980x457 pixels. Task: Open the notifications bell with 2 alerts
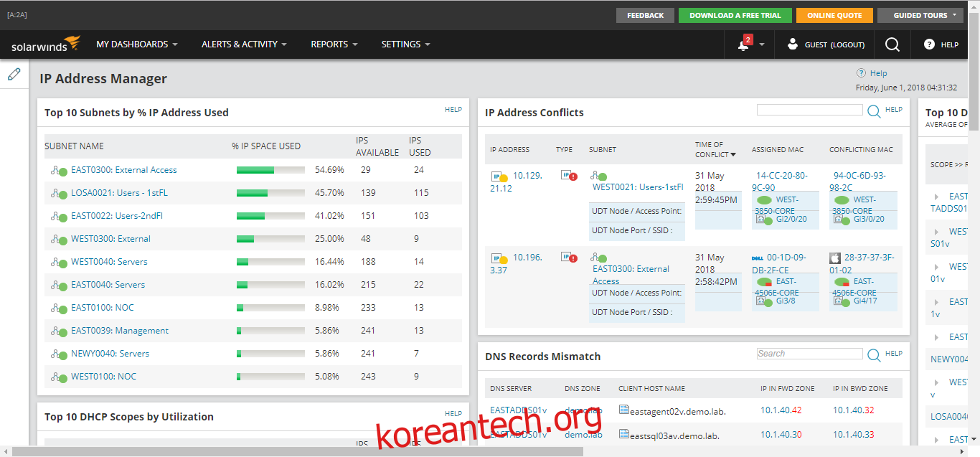745,44
